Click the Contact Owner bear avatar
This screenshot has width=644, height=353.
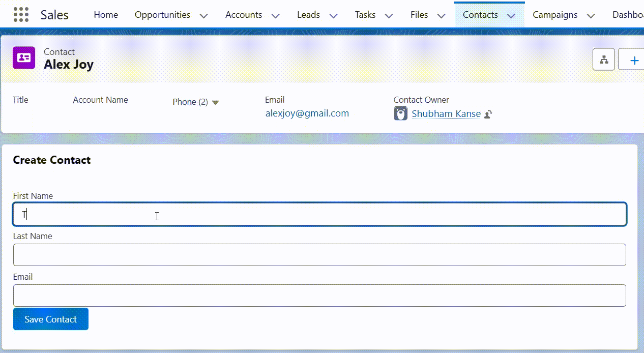pos(401,113)
